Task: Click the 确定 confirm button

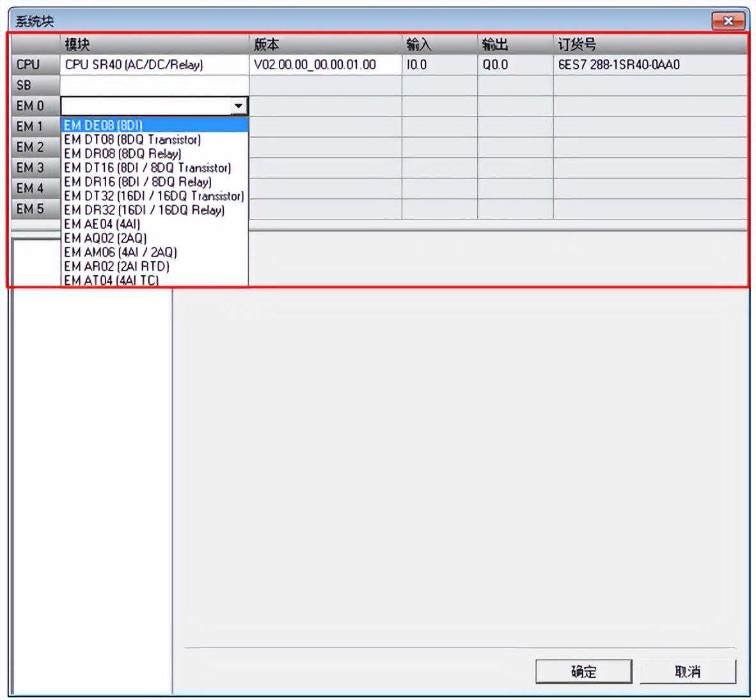Action: pos(583,671)
